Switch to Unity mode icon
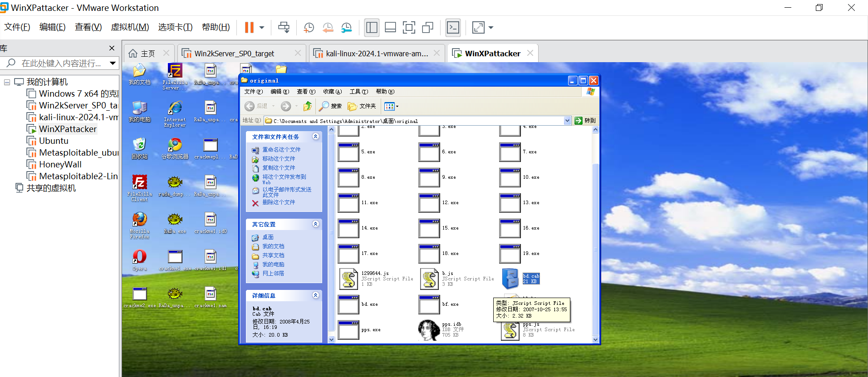868x377 pixels. pos(427,28)
